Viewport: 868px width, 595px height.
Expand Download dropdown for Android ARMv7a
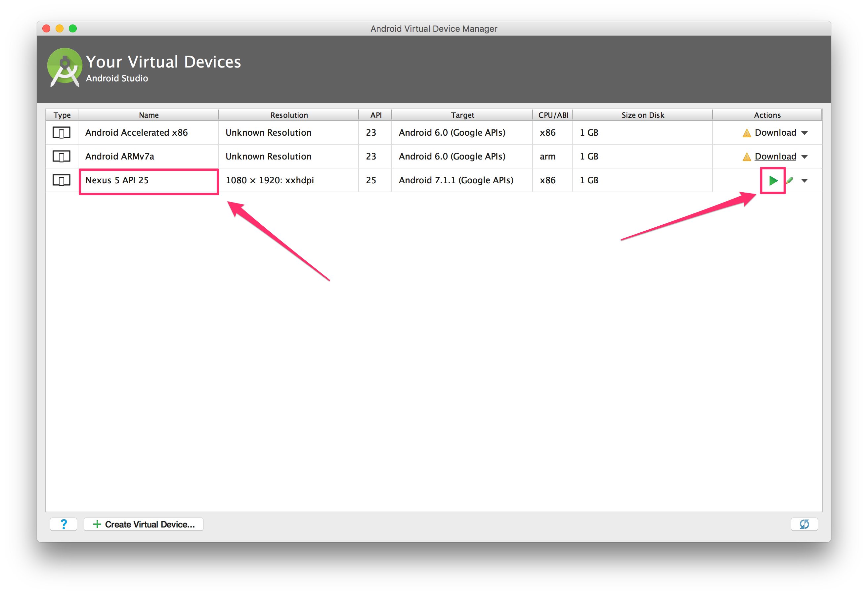(805, 157)
